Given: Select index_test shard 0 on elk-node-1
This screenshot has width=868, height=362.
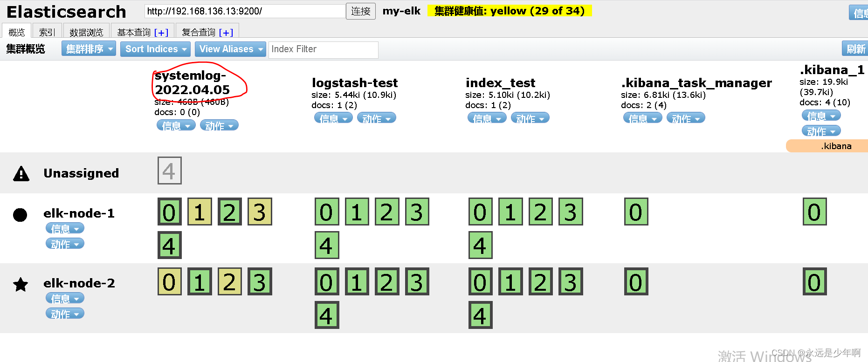Looking at the screenshot, I should 481,212.
